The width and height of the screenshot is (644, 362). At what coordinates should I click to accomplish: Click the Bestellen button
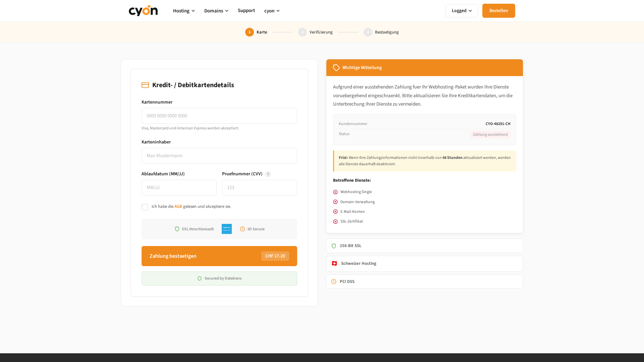tap(498, 11)
